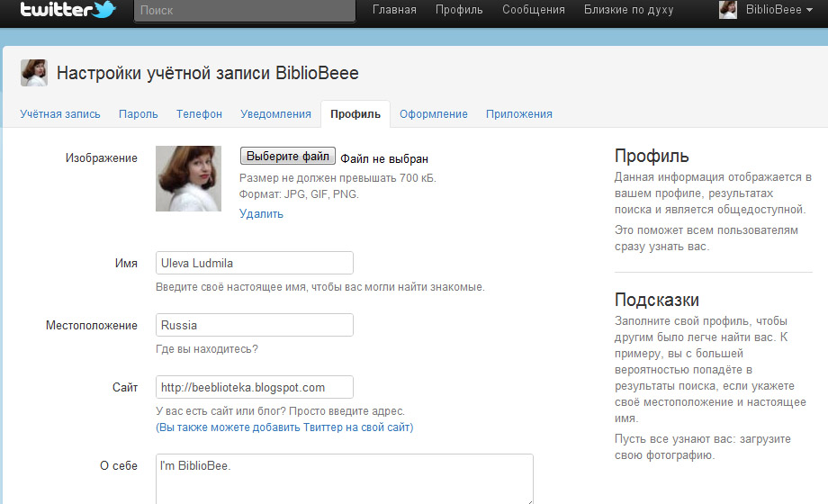Switch to the Учётная запись tab

click(x=60, y=114)
